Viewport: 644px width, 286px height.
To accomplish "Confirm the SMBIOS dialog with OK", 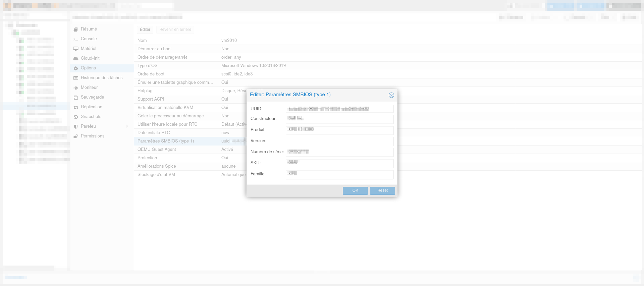I will click(x=355, y=190).
